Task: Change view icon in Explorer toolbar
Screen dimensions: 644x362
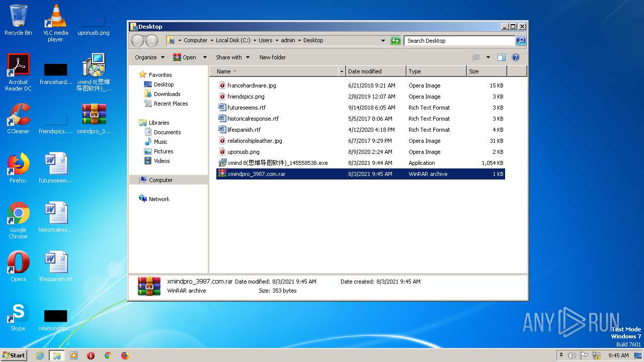Action: point(476,57)
